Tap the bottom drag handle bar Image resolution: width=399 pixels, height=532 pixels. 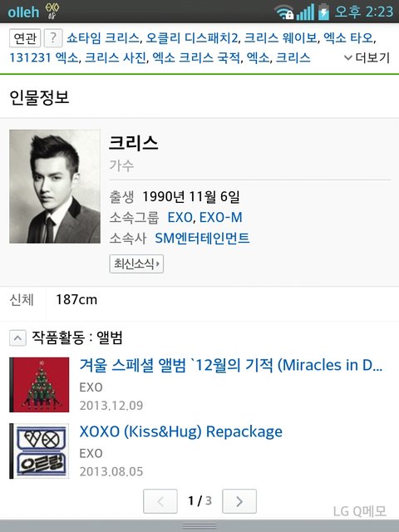tap(199, 526)
